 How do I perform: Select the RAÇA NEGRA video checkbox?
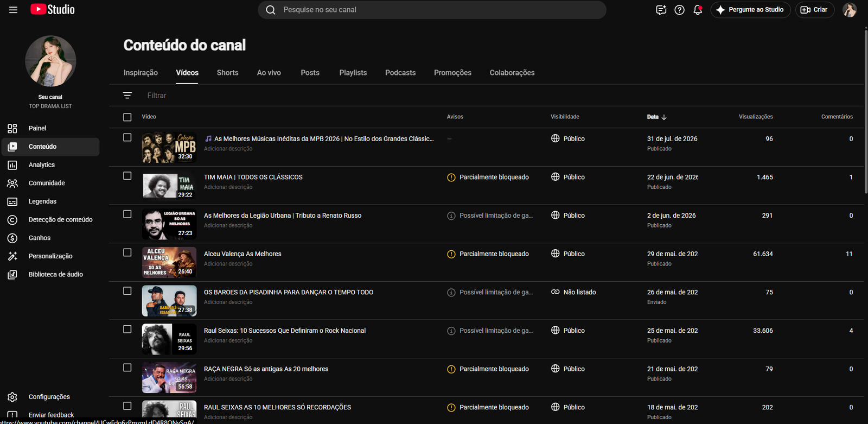tap(127, 368)
